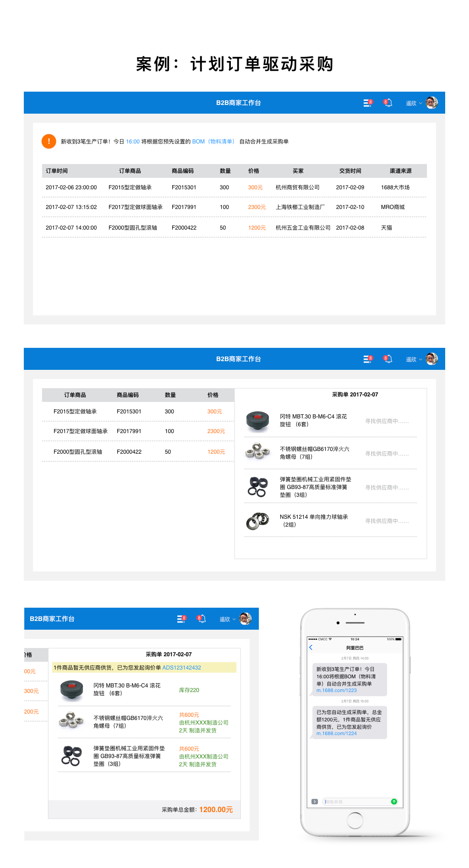This screenshot has width=469, height=868.
Task: Click user avatar in middle workbench header
Action: pos(431,359)
